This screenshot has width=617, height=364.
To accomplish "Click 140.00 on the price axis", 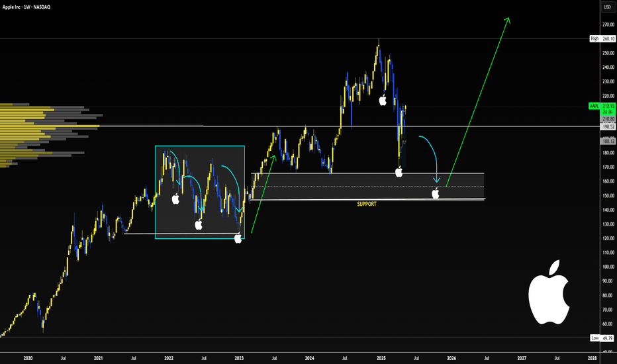I will (608, 210).
